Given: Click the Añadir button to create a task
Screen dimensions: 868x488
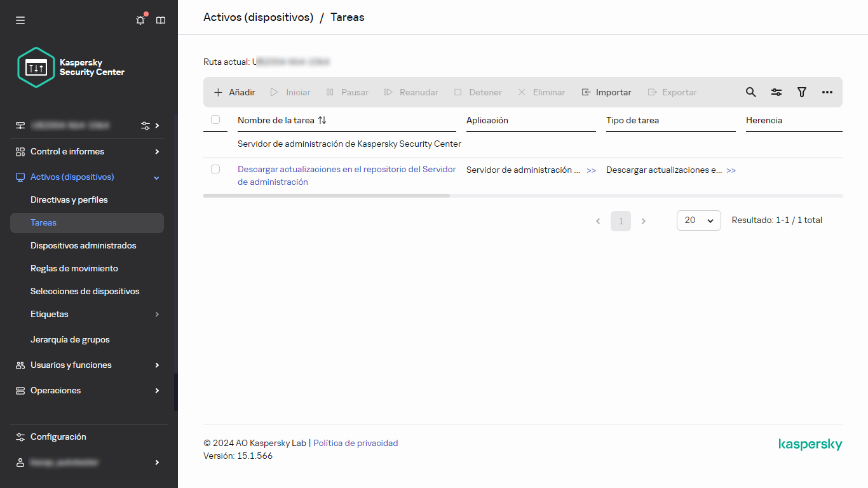Looking at the screenshot, I should point(233,92).
